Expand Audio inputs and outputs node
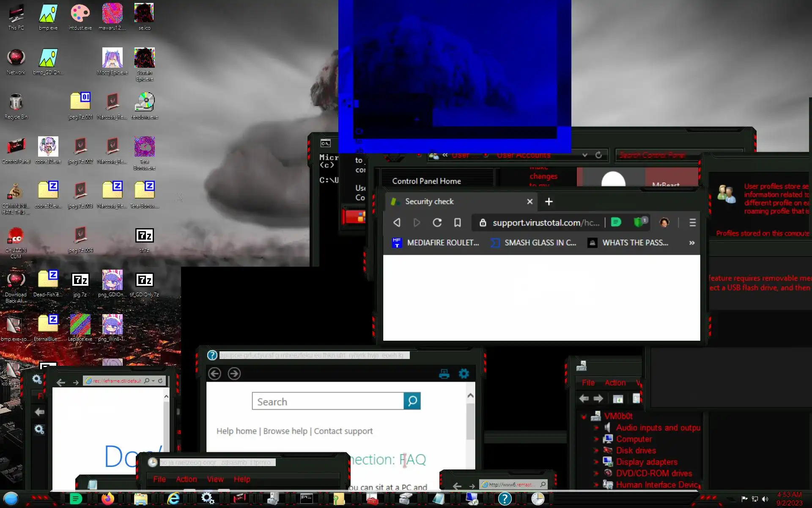812x508 pixels. (x=596, y=428)
